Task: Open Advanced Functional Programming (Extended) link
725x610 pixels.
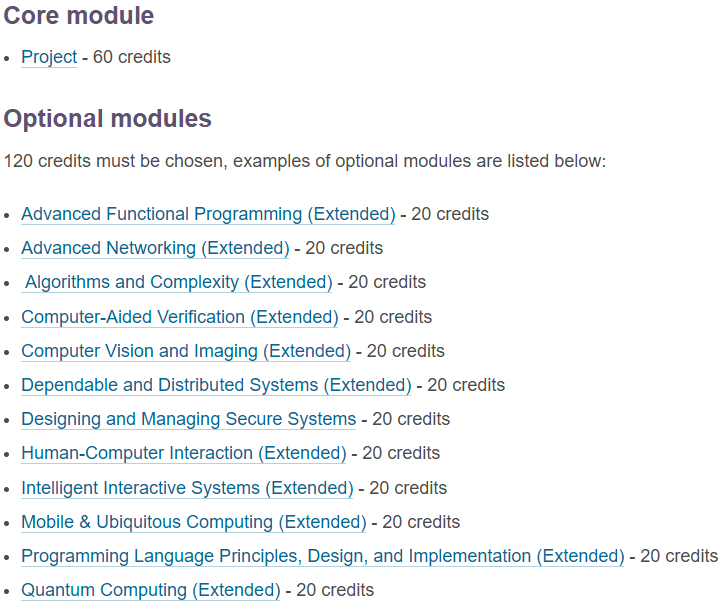Action: click(x=208, y=214)
